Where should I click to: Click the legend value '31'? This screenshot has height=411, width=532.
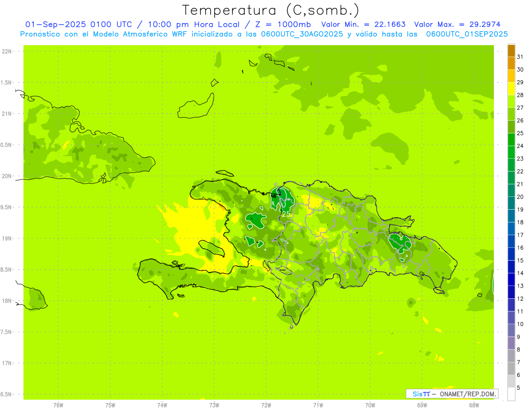[520, 57]
